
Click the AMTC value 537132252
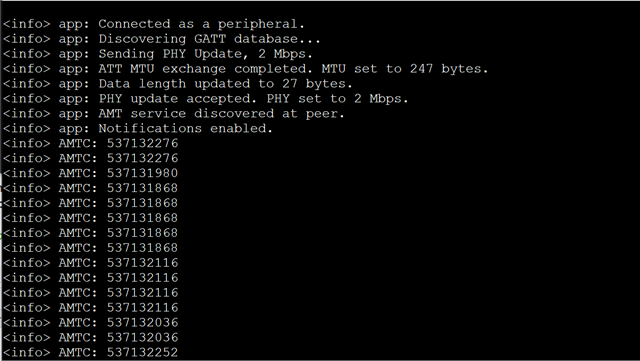point(142,352)
